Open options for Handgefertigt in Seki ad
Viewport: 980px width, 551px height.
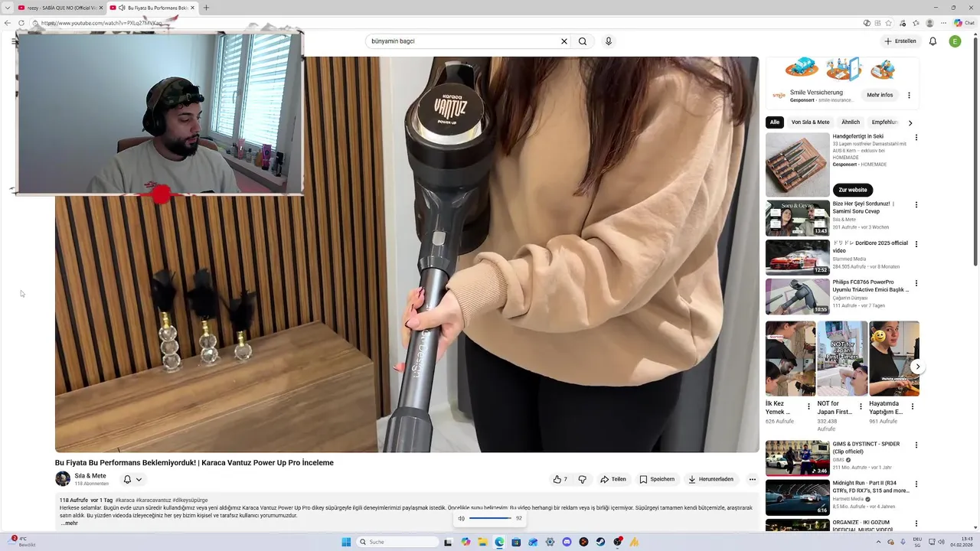[x=916, y=138]
